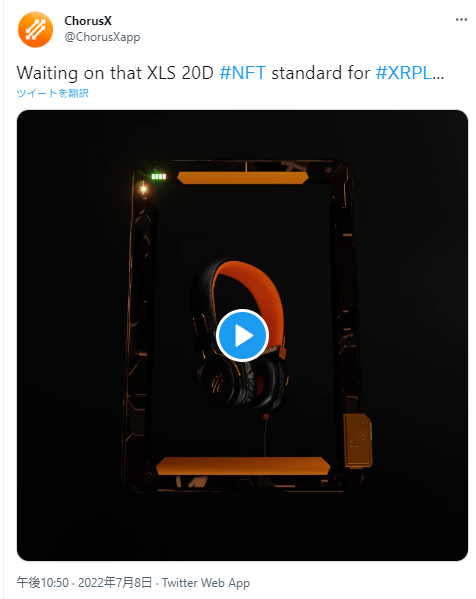
Task: Click the ChorusX display name
Action: pos(88,21)
